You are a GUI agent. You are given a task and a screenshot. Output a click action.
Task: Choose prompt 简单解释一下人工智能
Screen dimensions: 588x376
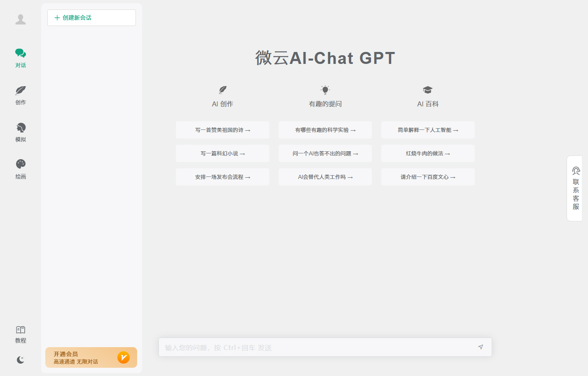(428, 130)
